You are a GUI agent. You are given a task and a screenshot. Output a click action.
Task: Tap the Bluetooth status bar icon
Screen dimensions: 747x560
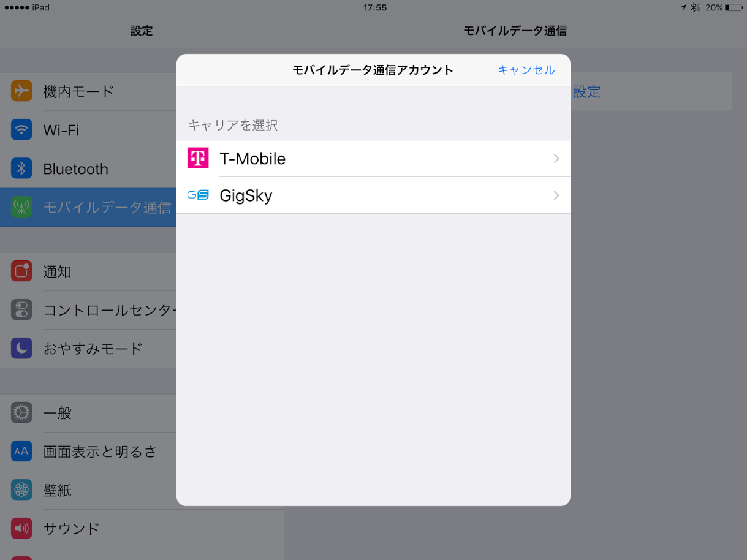[x=695, y=8]
